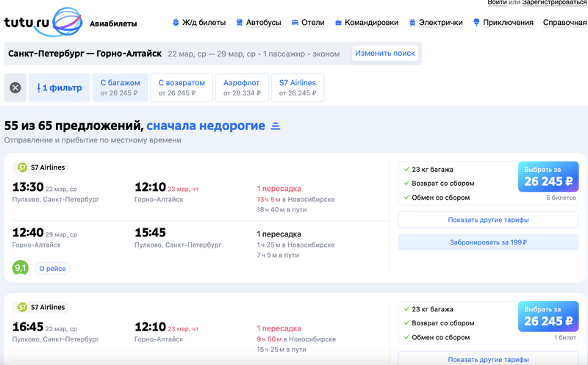
Task: Click return departure time 12:40
Action: (x=28, y=232)
